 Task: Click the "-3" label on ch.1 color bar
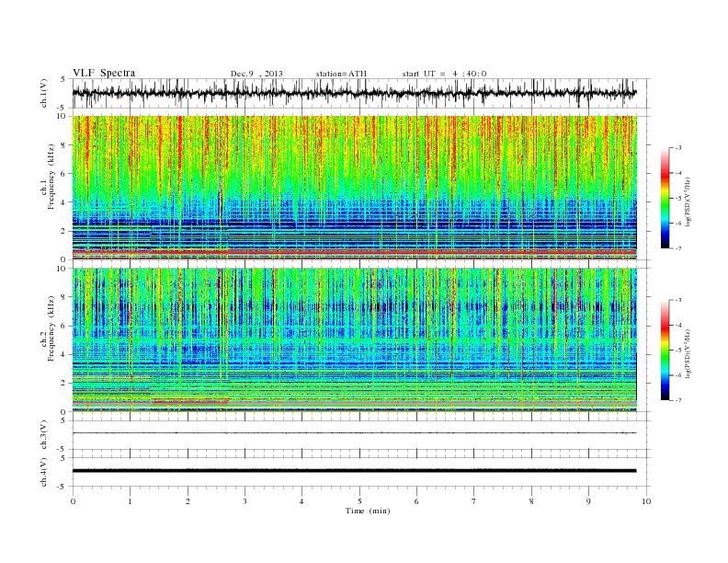pyautogui.click(x=678, y=148)
